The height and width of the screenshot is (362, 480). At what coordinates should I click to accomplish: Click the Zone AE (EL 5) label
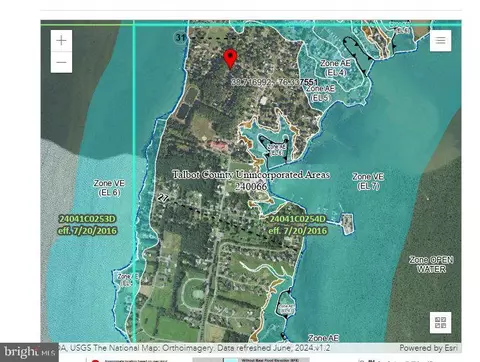[320, 93]
